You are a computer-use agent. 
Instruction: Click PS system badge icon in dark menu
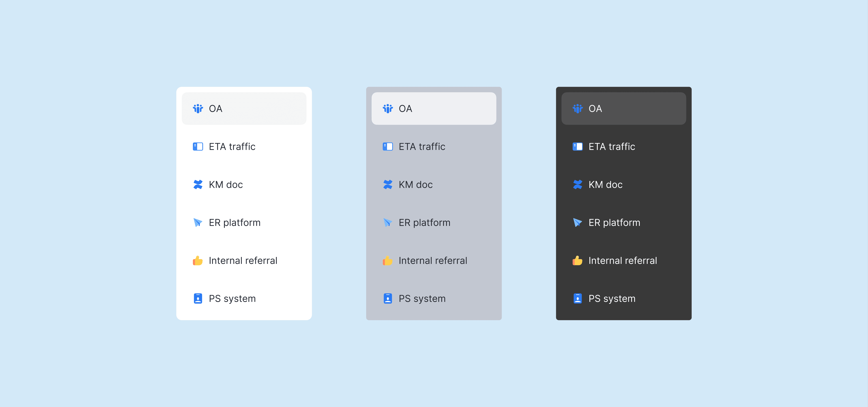(x=577, y=298)
